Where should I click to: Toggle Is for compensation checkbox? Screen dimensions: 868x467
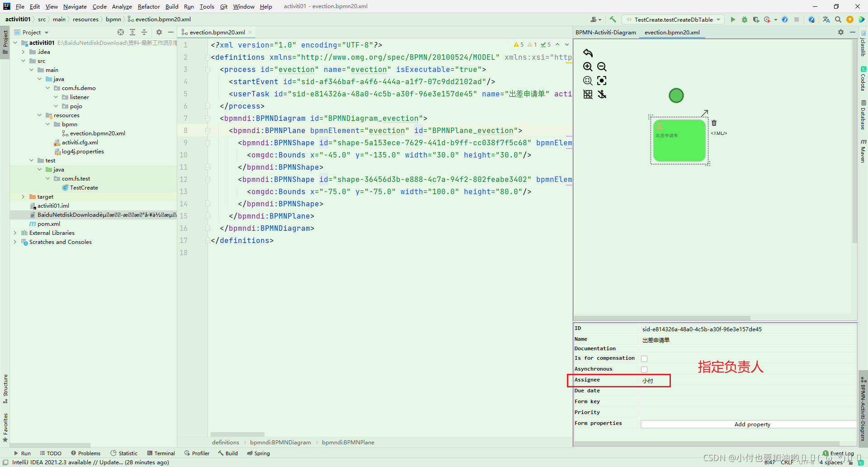(644, 359)
